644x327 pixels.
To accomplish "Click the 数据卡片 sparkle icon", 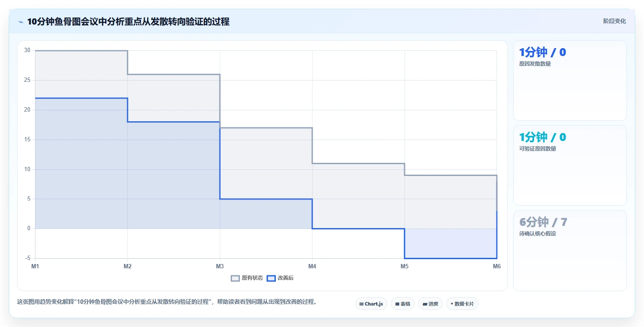I will pos(452,304).
